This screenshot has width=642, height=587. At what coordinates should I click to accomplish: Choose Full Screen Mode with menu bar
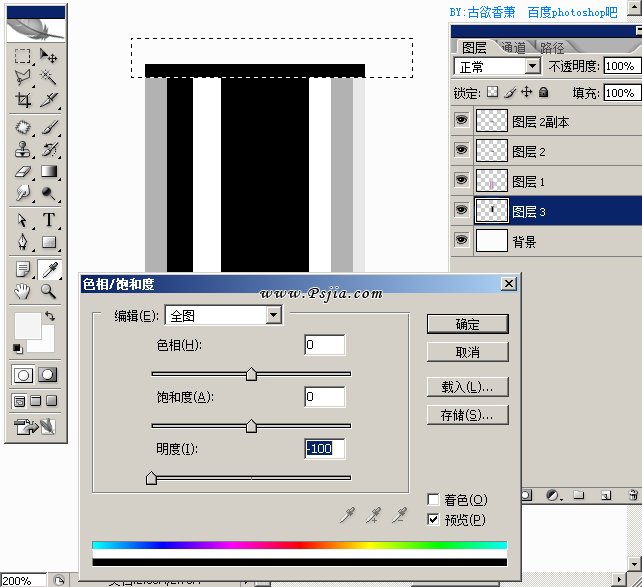[36, 401]
